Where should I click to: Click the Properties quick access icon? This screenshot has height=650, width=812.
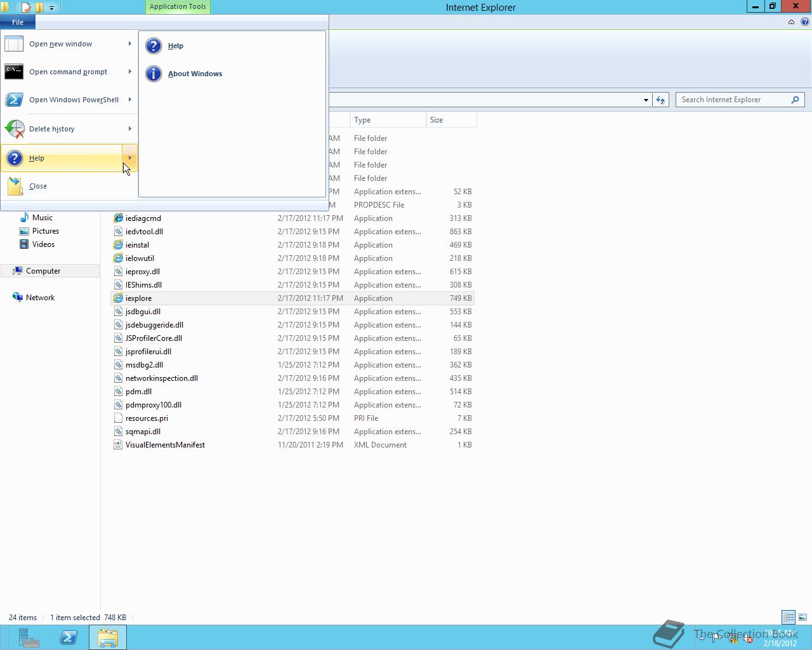point(26,8)
